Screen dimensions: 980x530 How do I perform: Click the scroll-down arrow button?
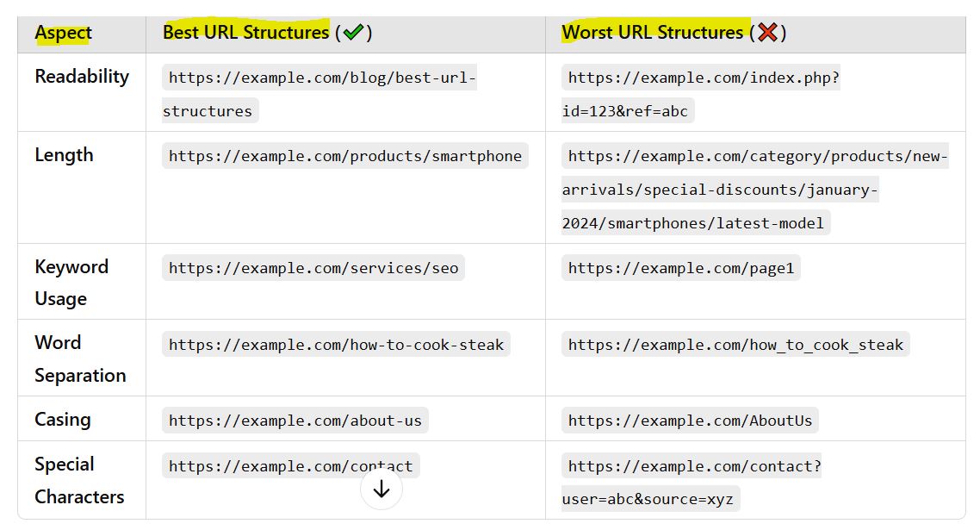pyautogui.click(x=381, y=489)
